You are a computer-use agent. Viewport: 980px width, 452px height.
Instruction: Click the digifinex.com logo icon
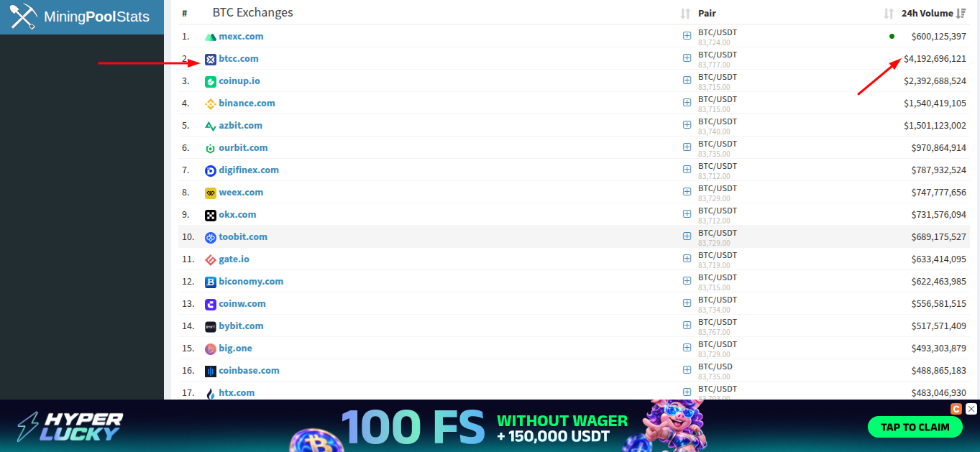point(211,170)
